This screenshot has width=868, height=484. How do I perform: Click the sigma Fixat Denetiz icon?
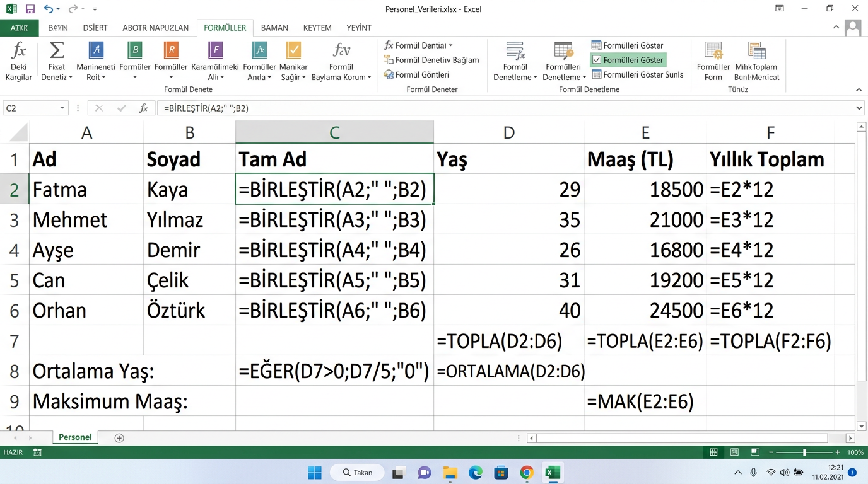(57, 50)
